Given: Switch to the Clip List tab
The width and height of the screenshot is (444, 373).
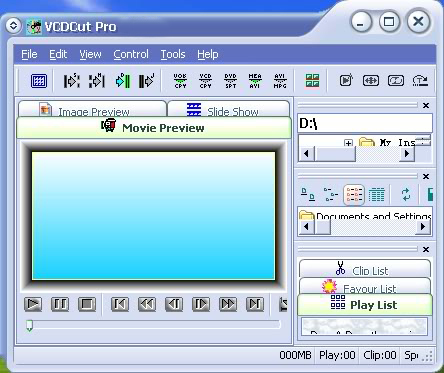Looking at the screenshot, I should 365,269.
